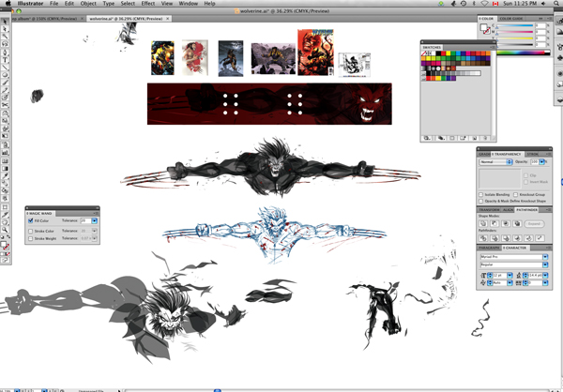Open the File menu
The height and width of the screenshot is (392, 563).
[53, 4]
